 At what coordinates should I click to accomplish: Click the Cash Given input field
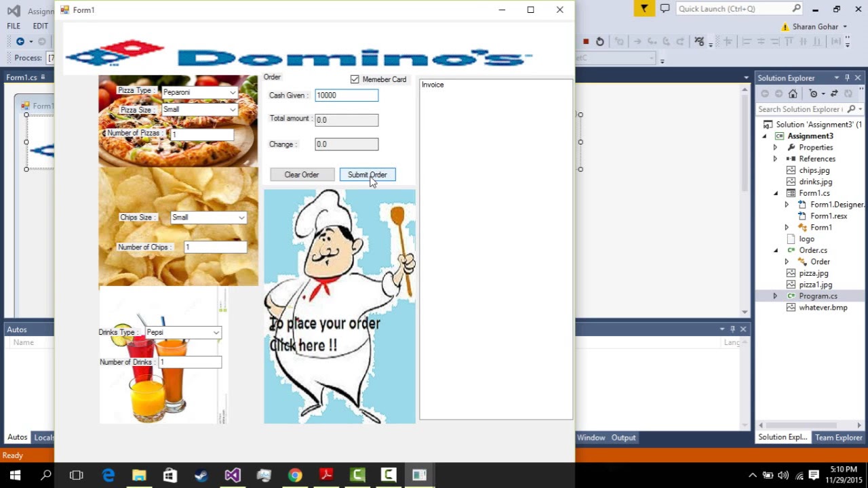(346, 96)
